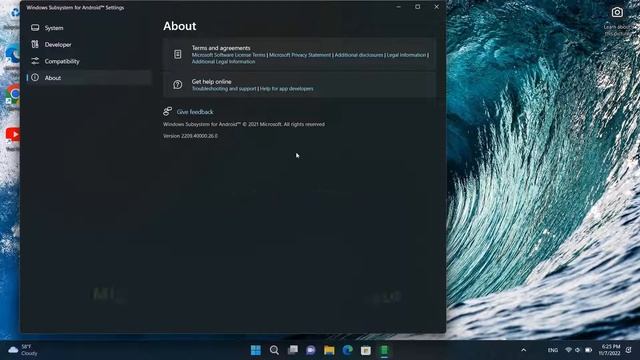Minimize the Android Settings window
Image resolution: width=640 pixels, height=360 pixels.
pos(398,7)
